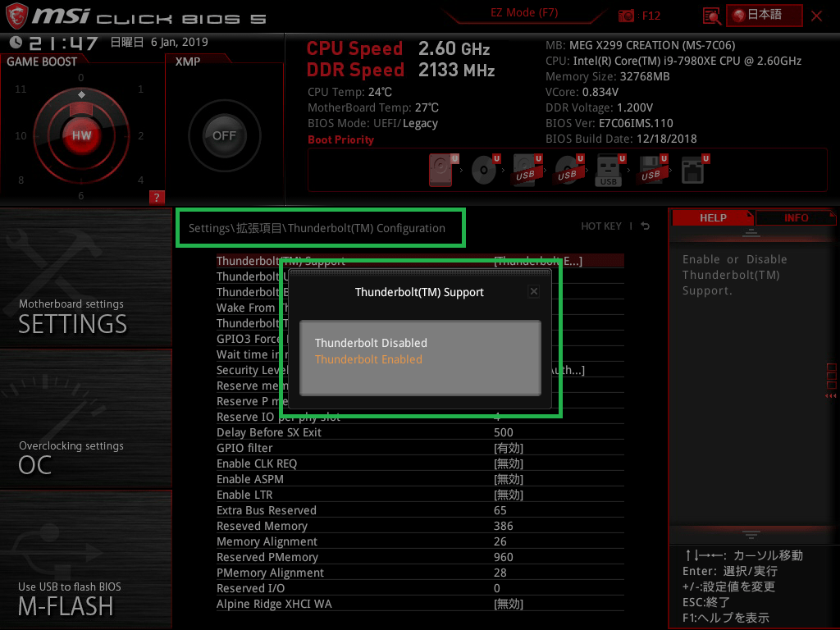This screenshot has height=630, width=840.
Task: Open the OC overclocking settings menu
Action: (85, 419)
